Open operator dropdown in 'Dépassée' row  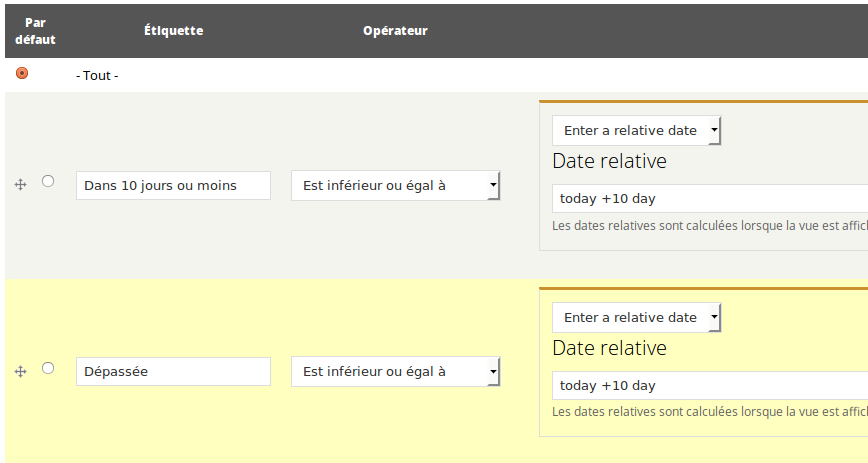click(396, 372)
